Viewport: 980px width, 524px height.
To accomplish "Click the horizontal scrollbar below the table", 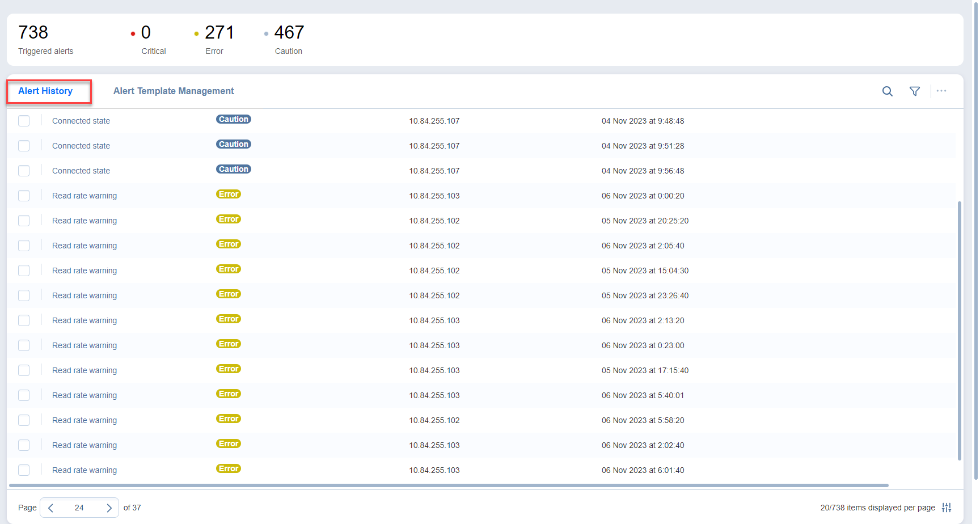I will tap(448, 485).
